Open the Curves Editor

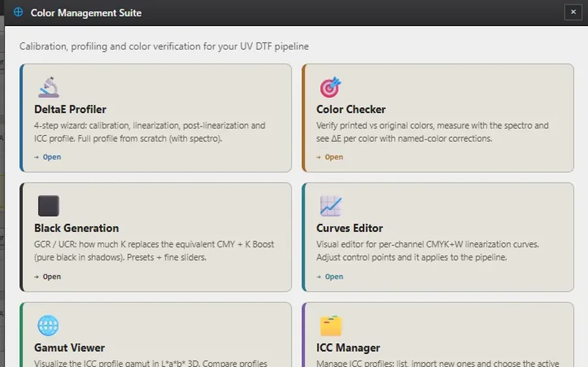(x=330, y=277)
